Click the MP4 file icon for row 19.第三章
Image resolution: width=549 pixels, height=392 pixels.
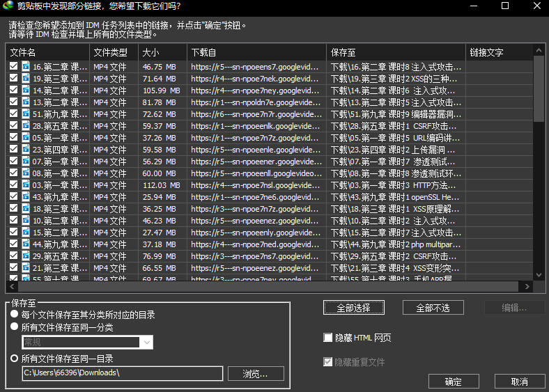coord(26,79)
